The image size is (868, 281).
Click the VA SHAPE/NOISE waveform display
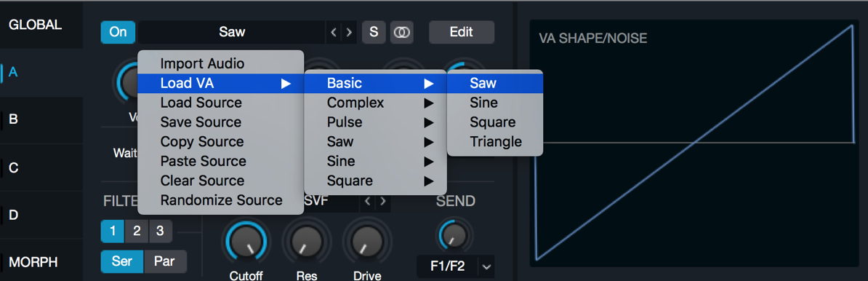click(x=694, y=143)
